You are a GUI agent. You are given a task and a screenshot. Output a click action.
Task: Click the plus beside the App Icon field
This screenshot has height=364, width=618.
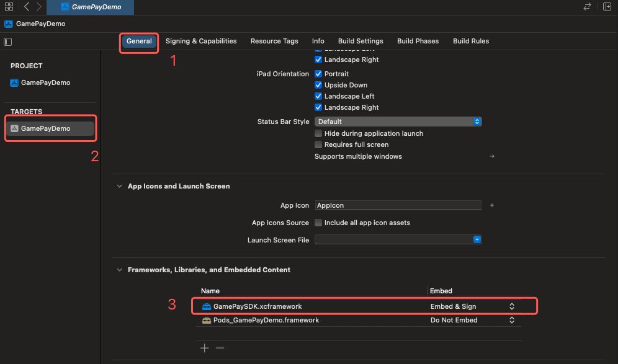[492, 205]
